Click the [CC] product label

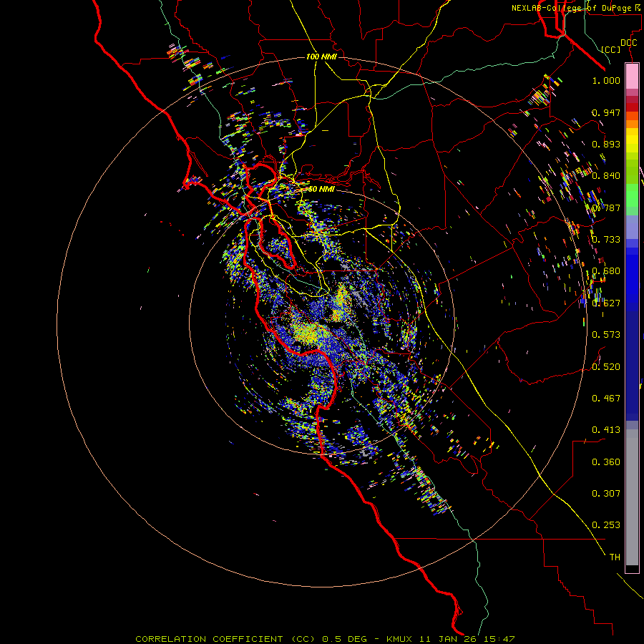click(x=611, y=49)
